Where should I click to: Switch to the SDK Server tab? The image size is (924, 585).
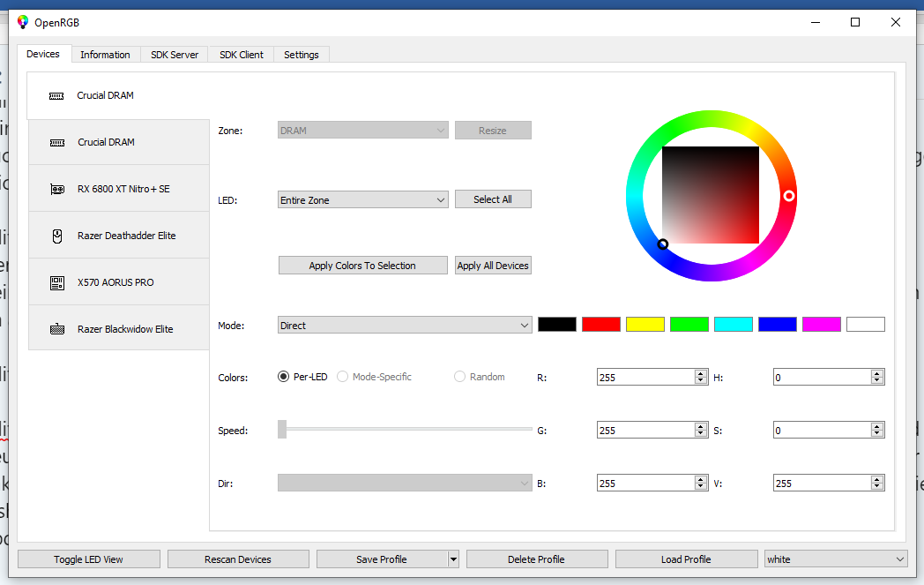tap(175, 54)
